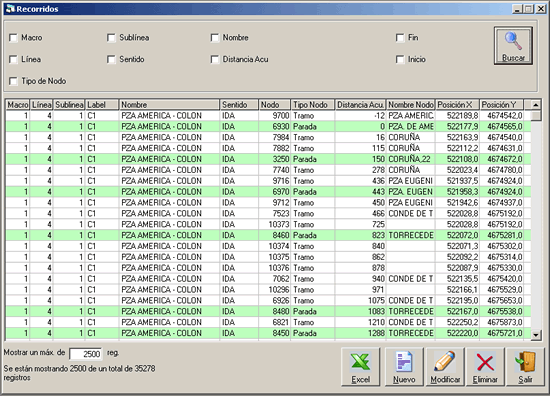Click the Posición Y value 4674565,0
550x396 pixels.
502,126
